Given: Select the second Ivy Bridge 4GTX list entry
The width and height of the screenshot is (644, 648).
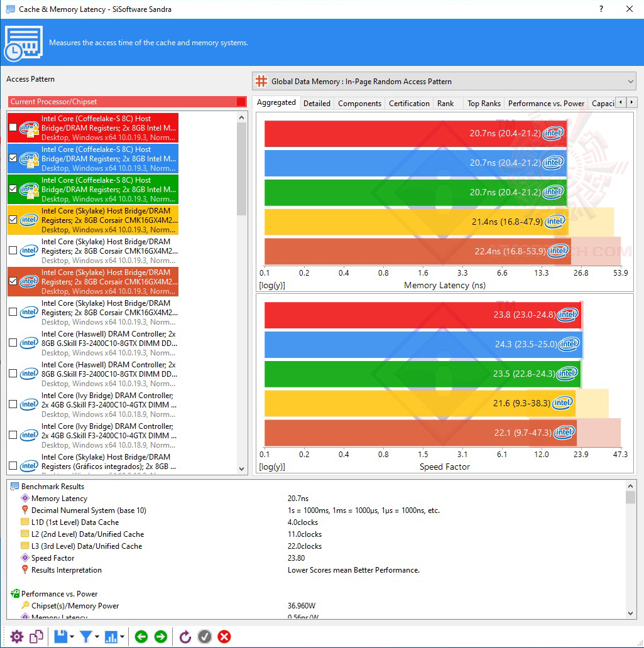Looking at the screenshot, I should coord(93,435).
